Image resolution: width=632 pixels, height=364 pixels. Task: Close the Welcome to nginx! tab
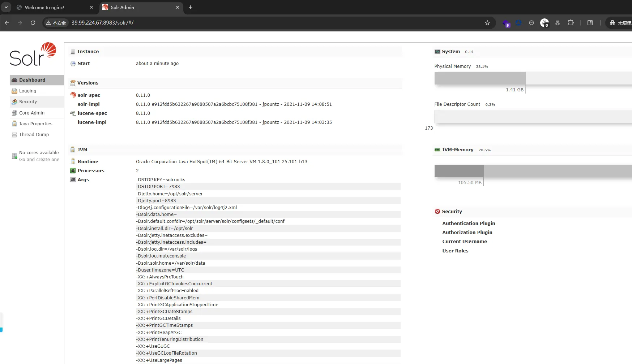pos(91,7)
